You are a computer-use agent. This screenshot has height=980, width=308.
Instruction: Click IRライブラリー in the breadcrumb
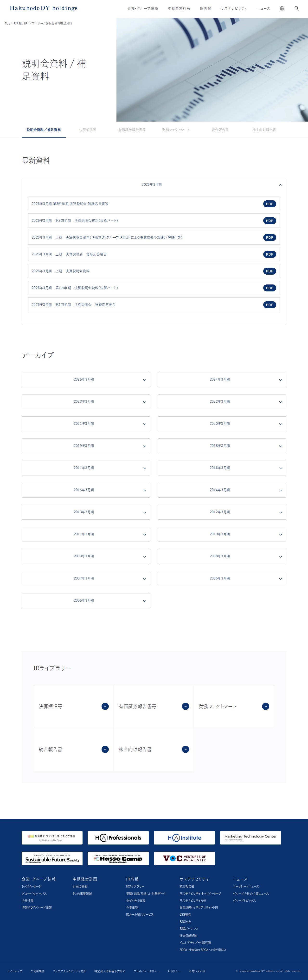tap(33, 24)
